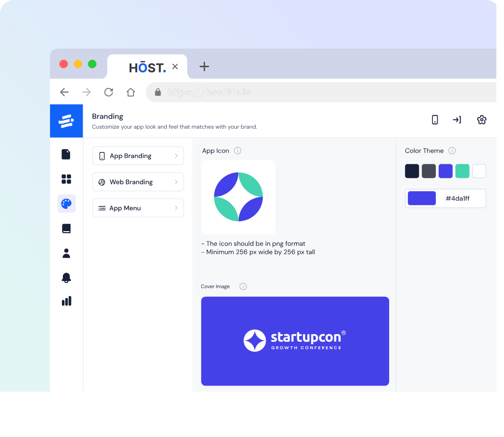504x437 pixels.
Task: Expand App Menu chevron arrow
Action: (176, 208)
